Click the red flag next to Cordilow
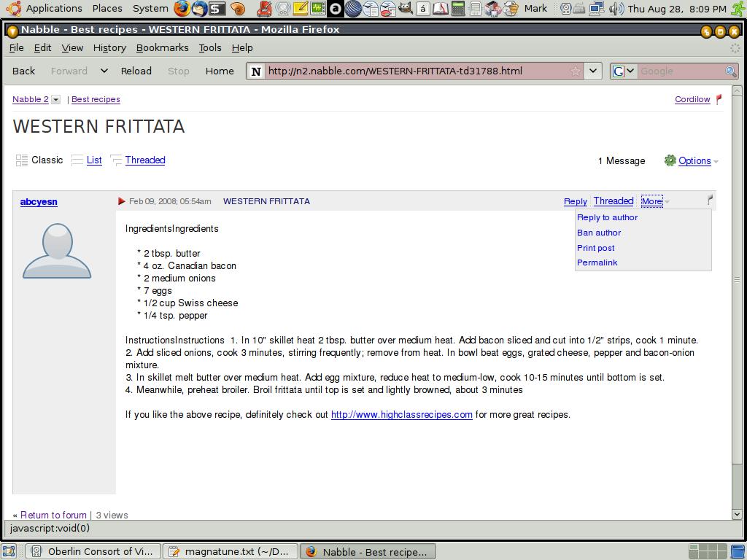The height and width of the screenshot is (560, 747). tap(719, 99)
